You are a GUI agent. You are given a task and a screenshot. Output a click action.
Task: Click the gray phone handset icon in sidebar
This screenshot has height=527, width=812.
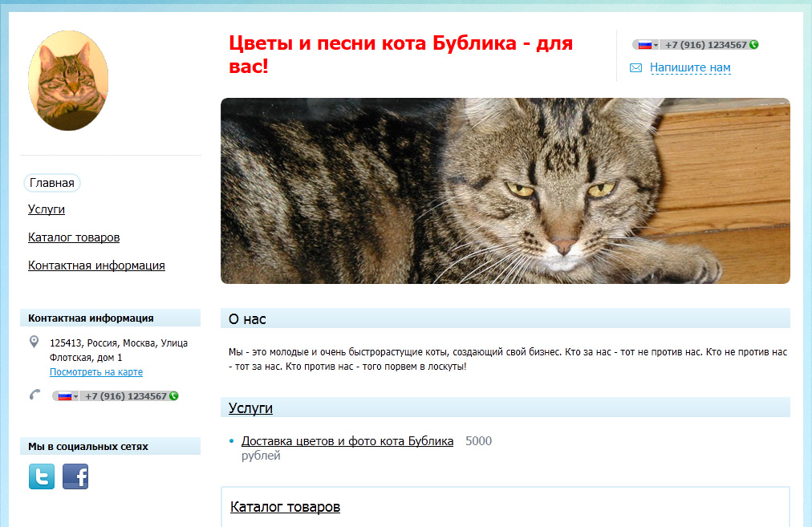pyautogui.click(x=35, y=395)
